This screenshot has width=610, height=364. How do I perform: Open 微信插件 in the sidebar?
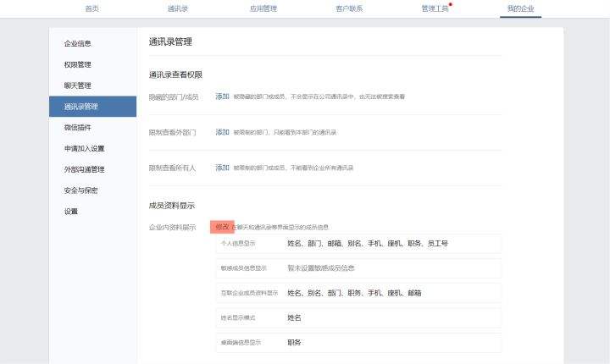pos(78,127)
